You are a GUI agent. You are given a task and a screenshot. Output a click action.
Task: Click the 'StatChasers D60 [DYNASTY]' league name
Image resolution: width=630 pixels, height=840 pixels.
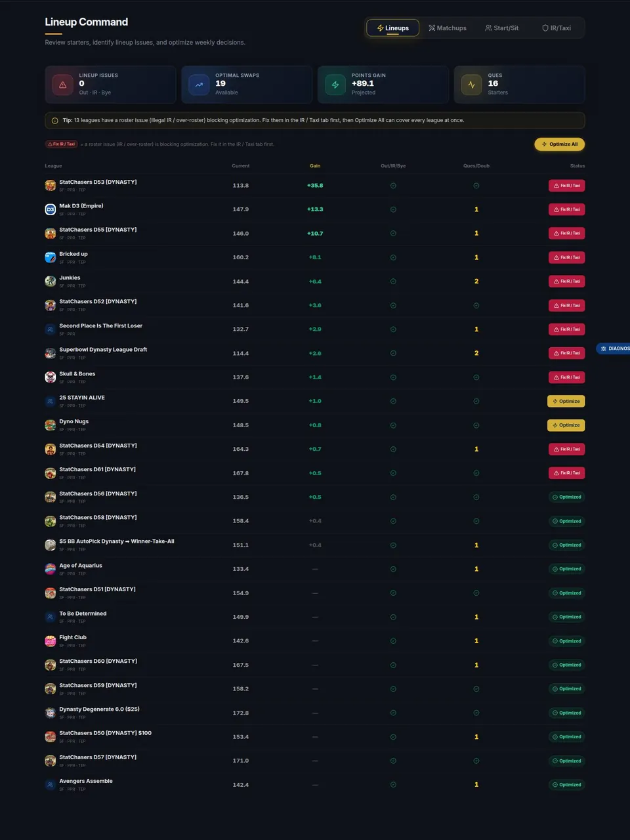pyautogui.click(x=98, y=661)
